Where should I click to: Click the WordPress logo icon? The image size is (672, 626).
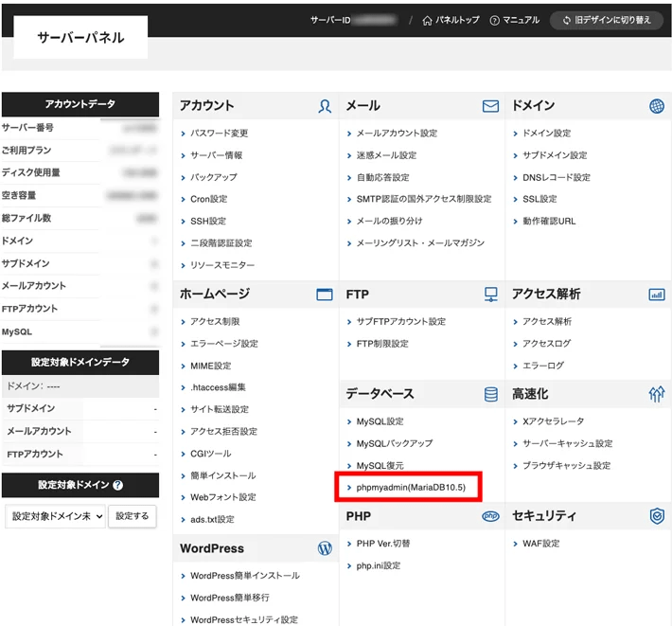pyautogui.click(x=325, y=548)
